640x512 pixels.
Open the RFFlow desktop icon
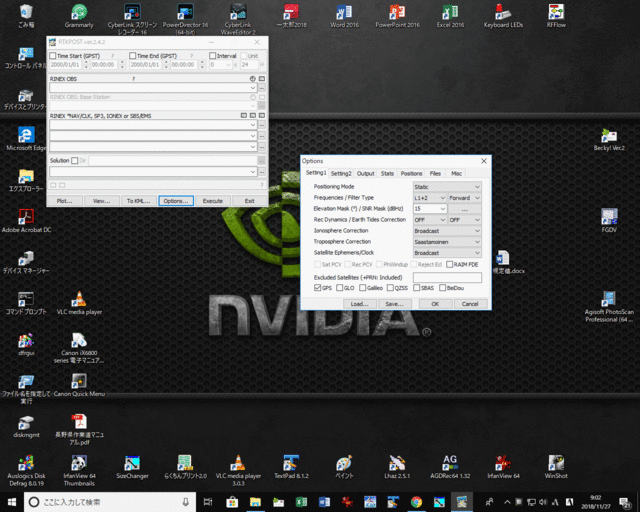point(556,16)
